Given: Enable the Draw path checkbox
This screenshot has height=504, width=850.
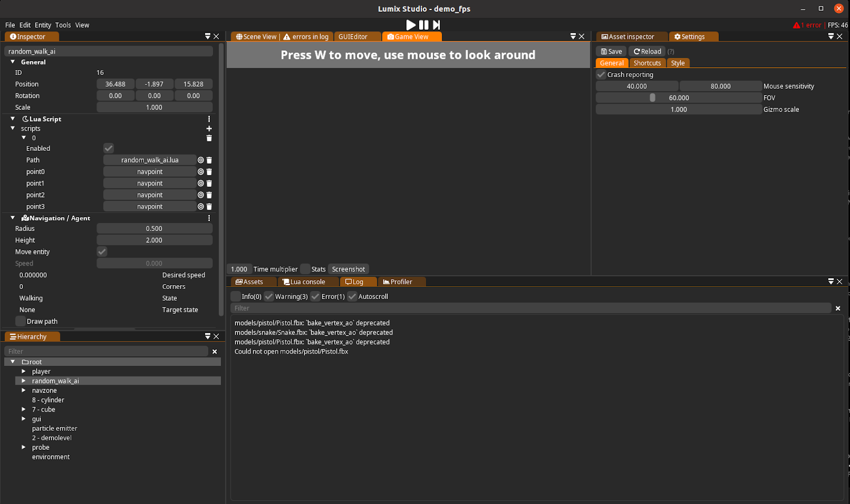Looking at the screenshot, I should pyautogui.click(x=20, y=321).
